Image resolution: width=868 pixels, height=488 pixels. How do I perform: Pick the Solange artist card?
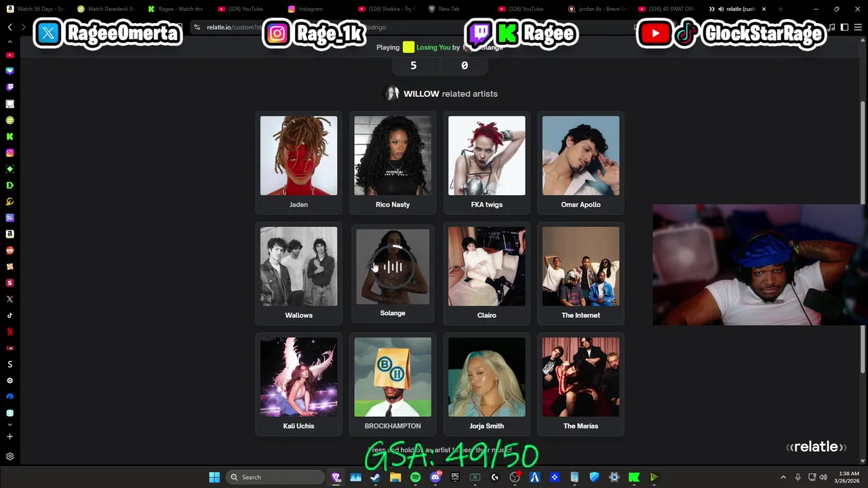coord(393,273)
